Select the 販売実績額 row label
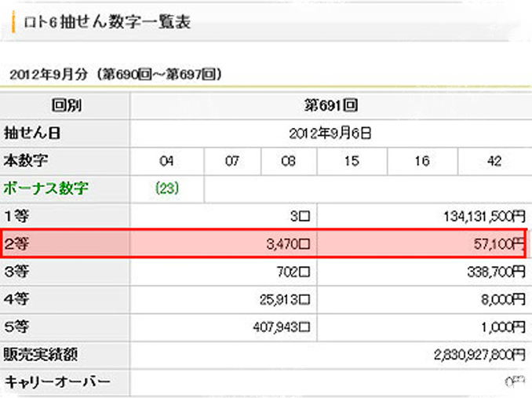Screen dimensions: 532x398 (x=41, y=355)
